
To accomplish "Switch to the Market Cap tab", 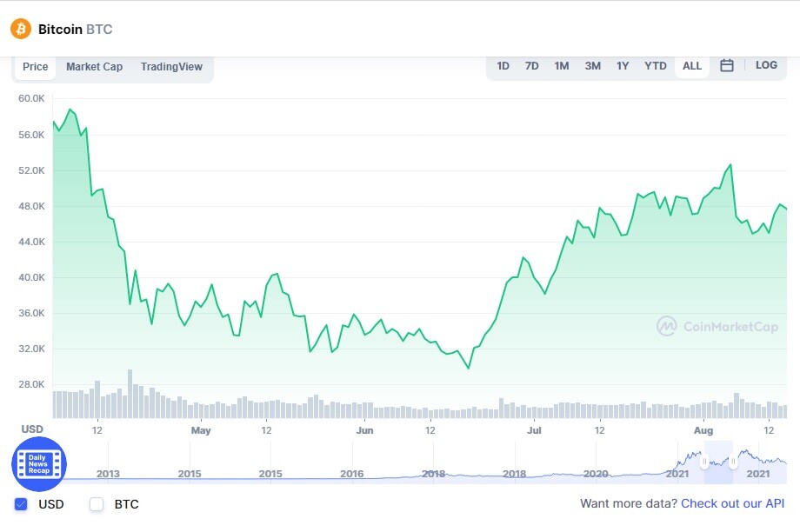I will [95, 67].
